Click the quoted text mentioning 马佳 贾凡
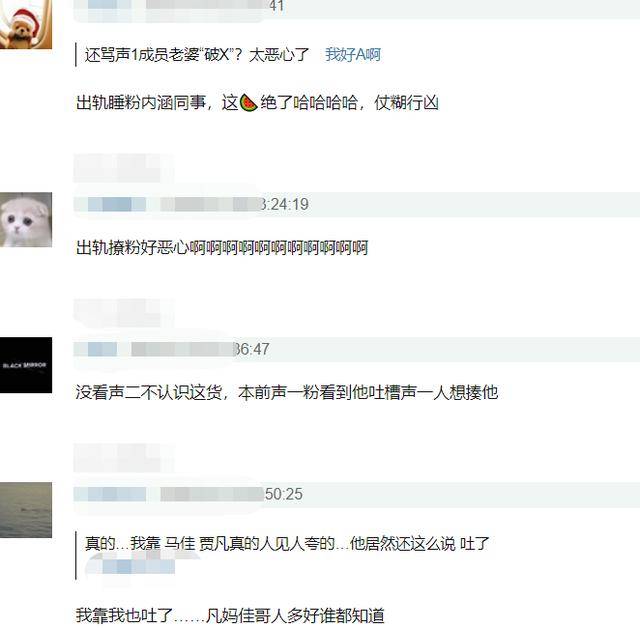The width and height of the screenshot is (640, 628). tap(287, 544)
